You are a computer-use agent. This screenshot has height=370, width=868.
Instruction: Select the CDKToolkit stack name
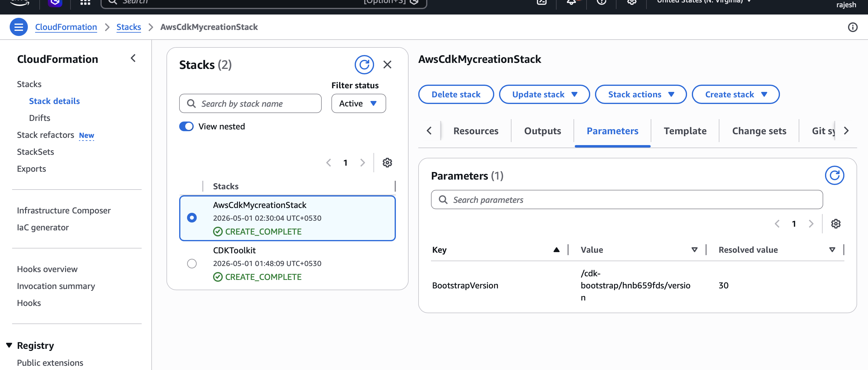(x=234, y=251)
